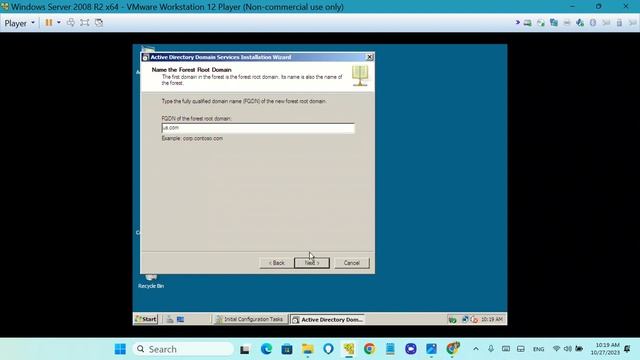Open the Player menu in VMware
This screenshot has width=640, height=360.
tap(19, 23)
